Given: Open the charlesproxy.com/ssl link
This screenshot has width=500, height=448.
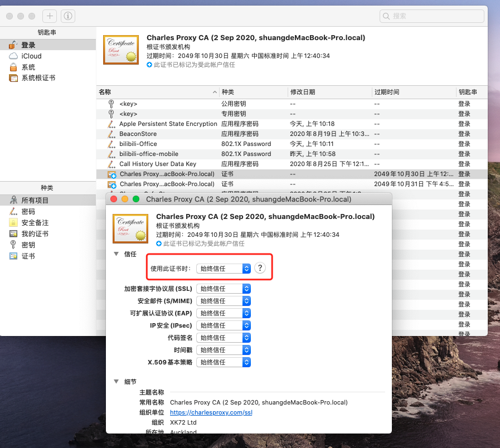Looking at the screenshot, I should pos(211,412).
